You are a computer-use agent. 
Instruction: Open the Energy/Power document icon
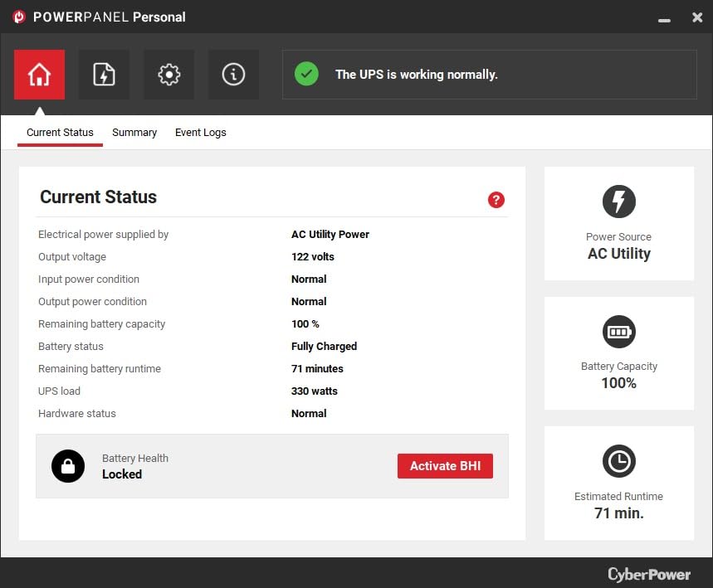click(x=104, y=75)
